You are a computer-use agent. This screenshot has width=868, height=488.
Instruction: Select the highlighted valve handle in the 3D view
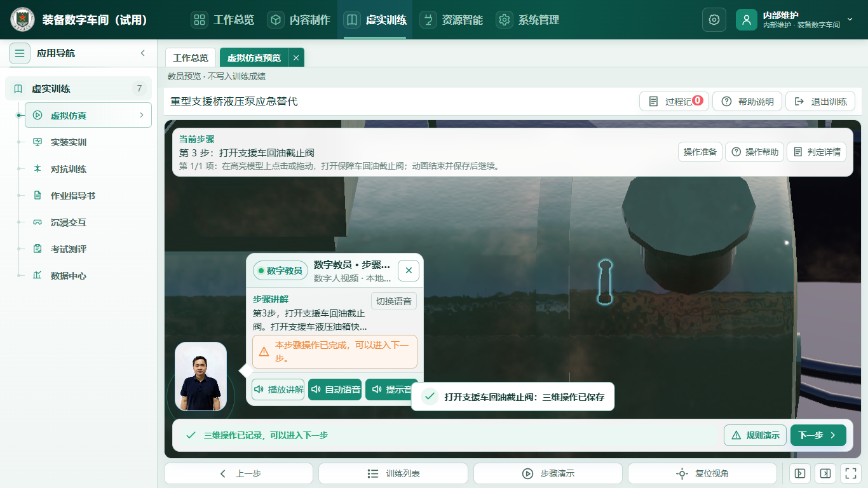(x=605, y=281)
